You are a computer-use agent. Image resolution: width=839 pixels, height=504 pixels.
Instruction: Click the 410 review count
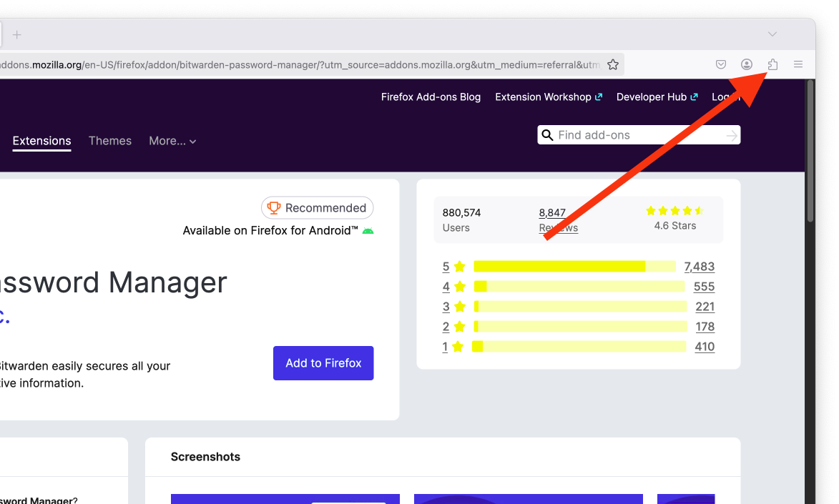(704, 347)
